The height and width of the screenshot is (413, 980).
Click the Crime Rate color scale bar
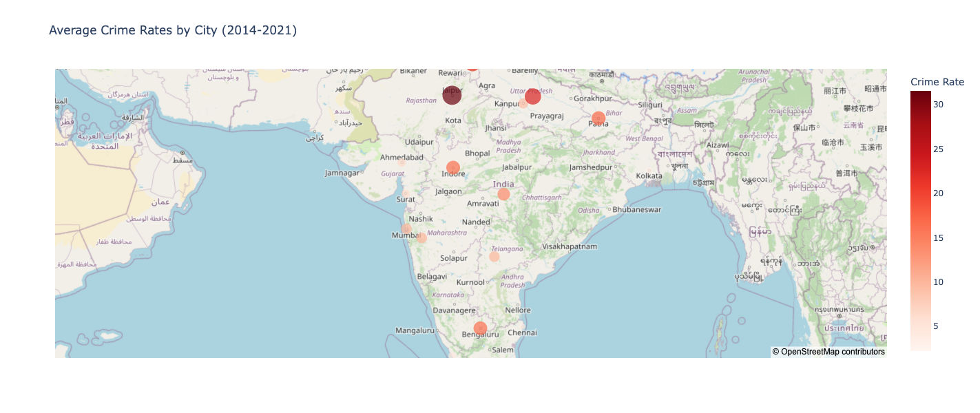(921, 221)
